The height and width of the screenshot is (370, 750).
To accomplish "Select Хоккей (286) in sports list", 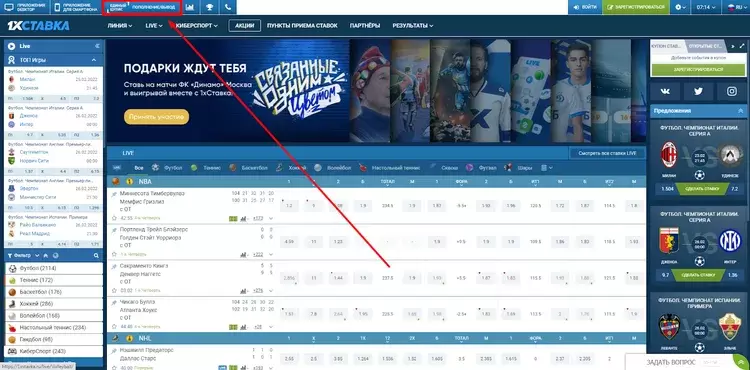I will coord(54,304).
